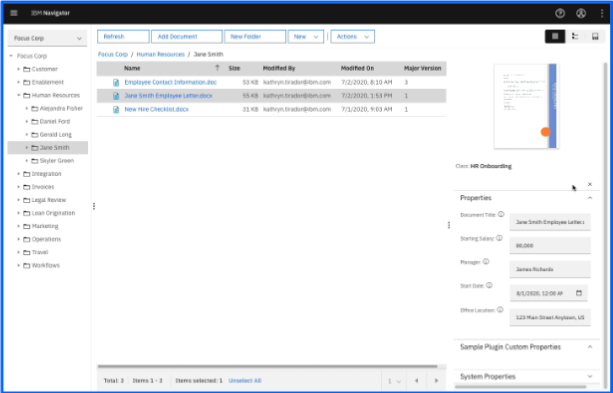Close the properties pane with X
This screenshot has height=393, width=613.
coord(590,184)
